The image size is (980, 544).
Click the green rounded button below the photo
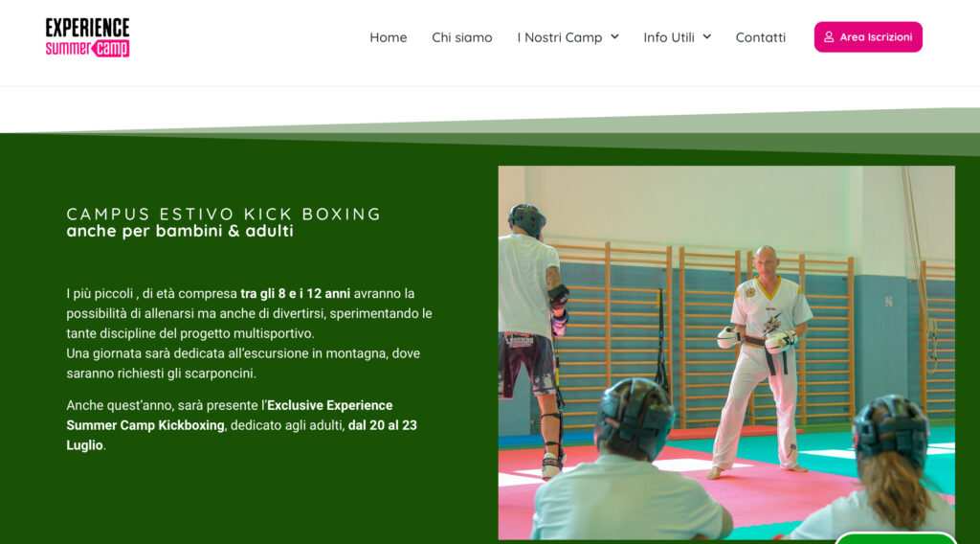coord(896,537)
